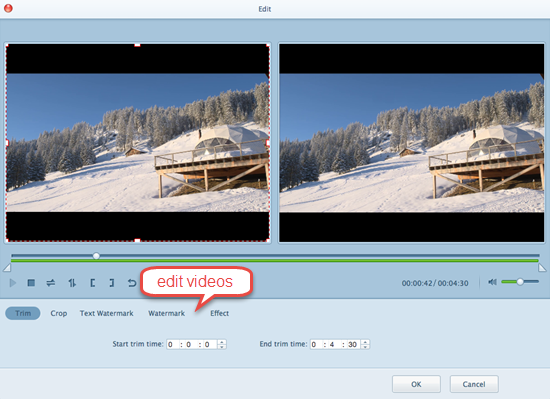Click left-middle crop handle on preview
Screen dimensions: 550x399
[7, 143]
